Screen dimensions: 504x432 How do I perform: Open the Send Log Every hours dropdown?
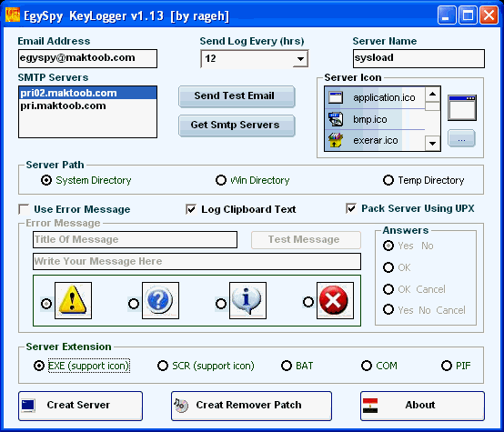click(x=300, y=59)
